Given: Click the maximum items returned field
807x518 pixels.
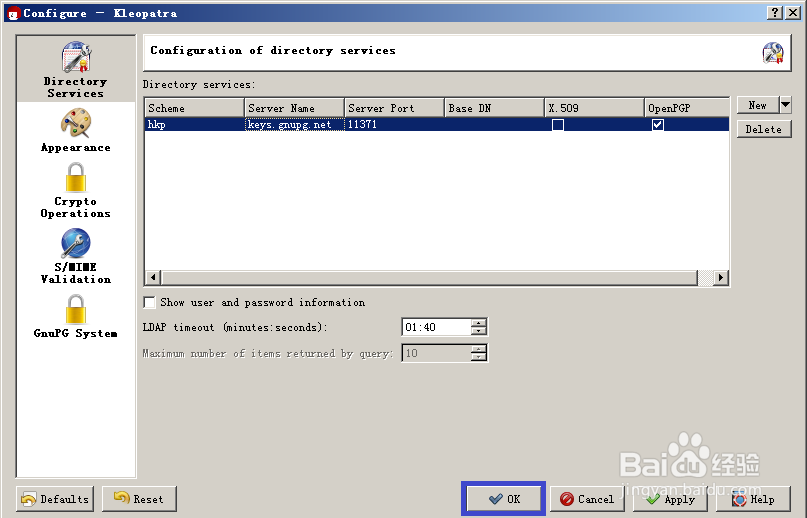Looking at the screenshot, I should click(436, 353).
